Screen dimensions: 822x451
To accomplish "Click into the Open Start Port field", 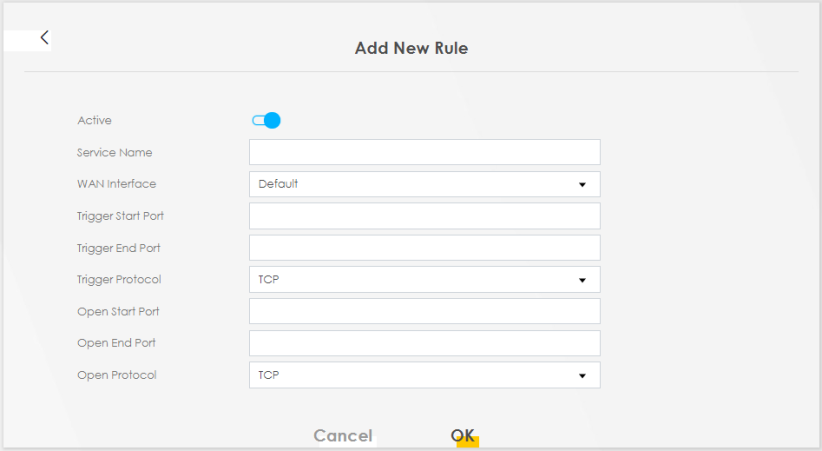I will coord(424,311).
